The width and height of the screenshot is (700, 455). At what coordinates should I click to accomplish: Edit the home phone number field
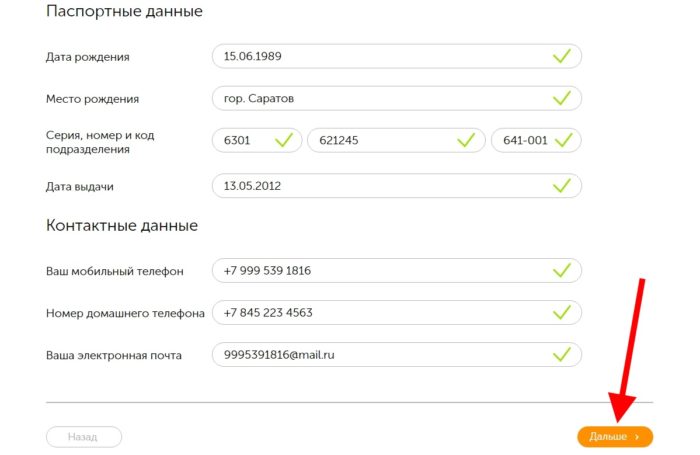pos(380,313)
